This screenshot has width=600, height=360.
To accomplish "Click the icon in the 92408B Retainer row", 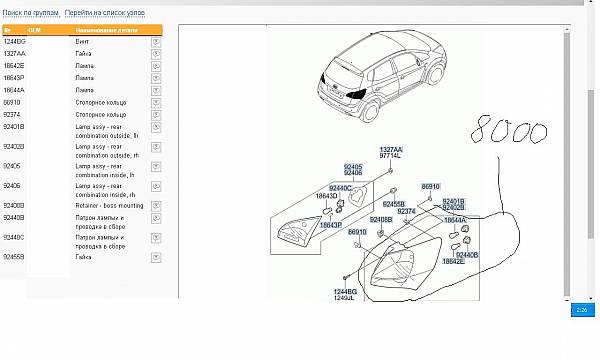I will 156,206.
